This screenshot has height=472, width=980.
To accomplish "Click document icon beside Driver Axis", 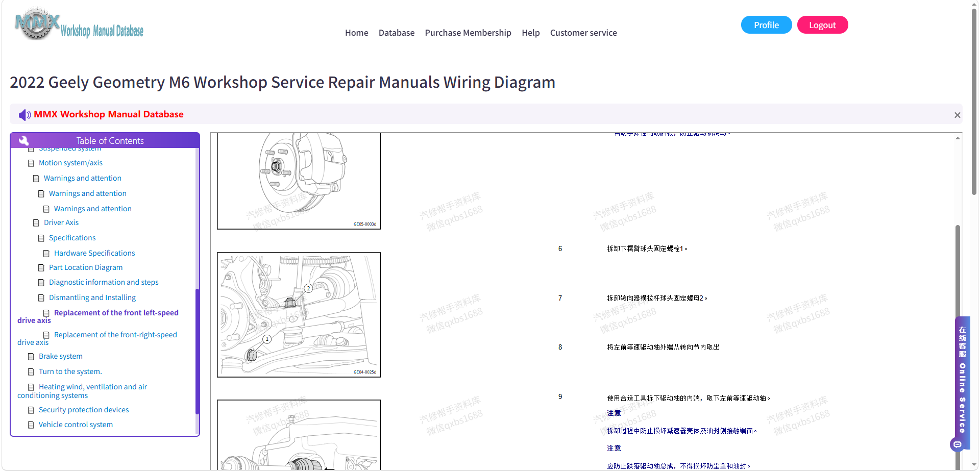I will [x=36, y=223].
